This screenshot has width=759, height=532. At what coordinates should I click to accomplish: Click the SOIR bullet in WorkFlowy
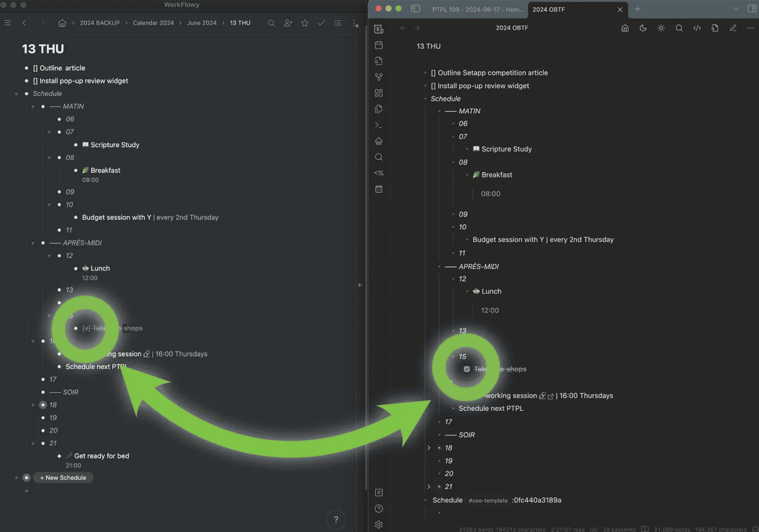[43, 392]
